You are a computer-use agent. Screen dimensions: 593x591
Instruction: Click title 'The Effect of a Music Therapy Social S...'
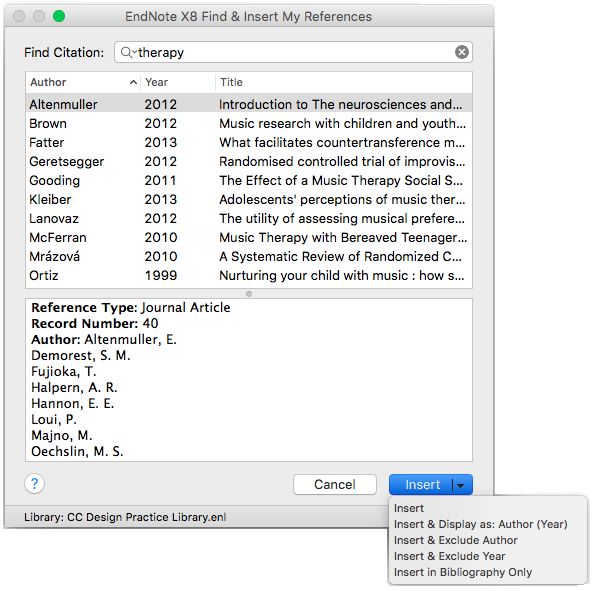click(341, 181)
